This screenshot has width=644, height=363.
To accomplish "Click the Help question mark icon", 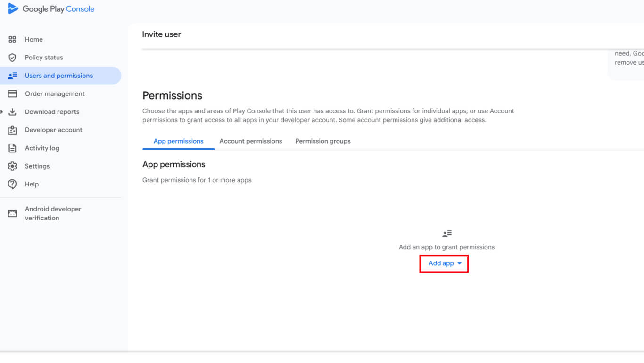I will pos(13,184).
